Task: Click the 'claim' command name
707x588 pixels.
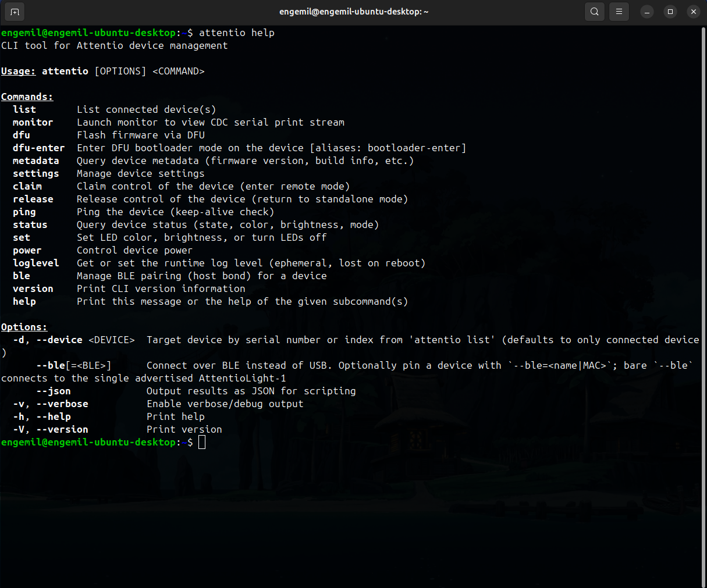Action: coord(27,187)
